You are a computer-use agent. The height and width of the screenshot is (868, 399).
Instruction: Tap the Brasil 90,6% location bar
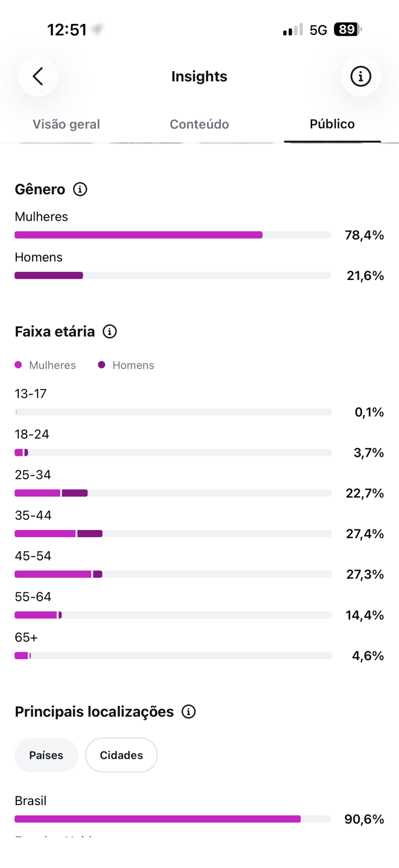tap(172, 819)
